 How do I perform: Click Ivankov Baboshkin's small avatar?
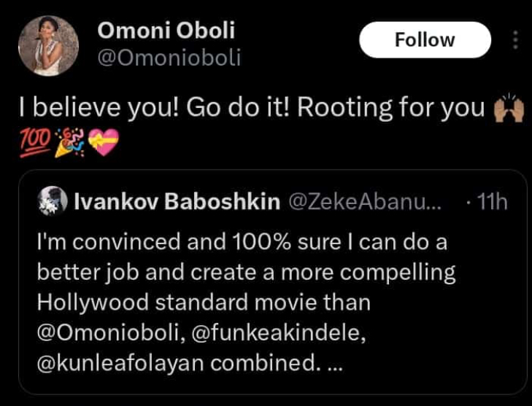[49, 202]
